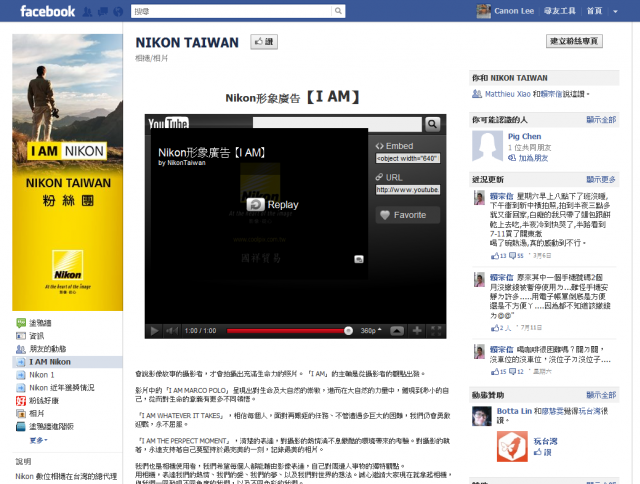640x484 pixels.
Task: Click show all link for people you may know
Action: click(601, 120)
